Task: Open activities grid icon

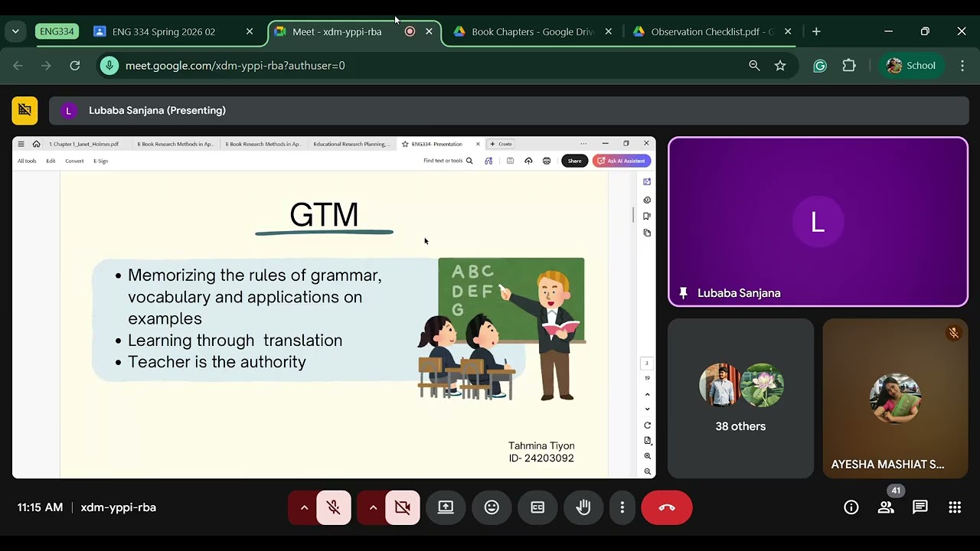Action: tap(955, 507)
